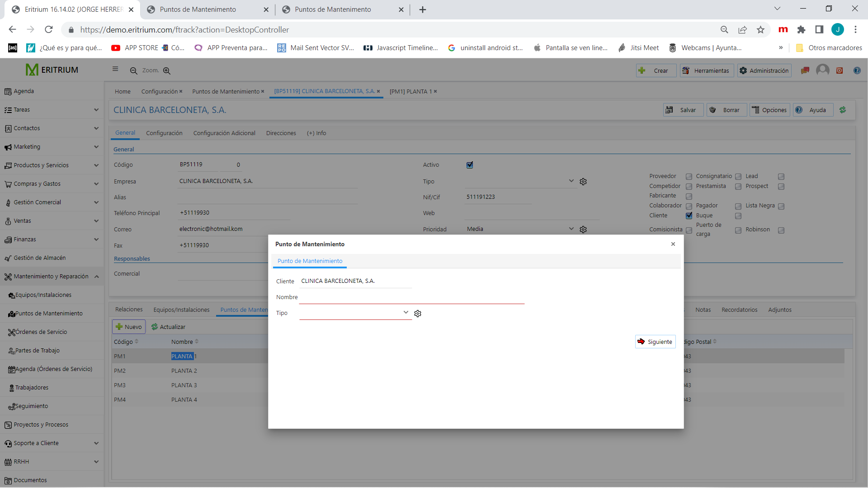Expand the Prioridad dropdown selector
The width and height of the screenshot is (868, 488).
tap(569, 228)
